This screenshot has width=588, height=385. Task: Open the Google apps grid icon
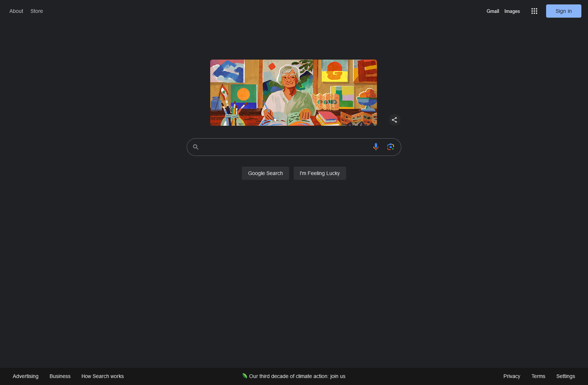[x=534, y=11]
